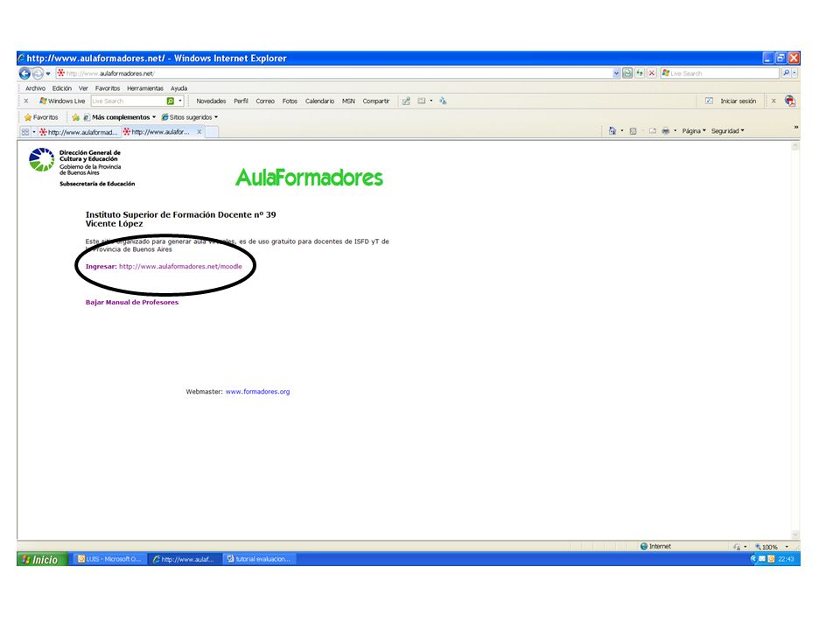Open the tab list dropdown arrow
The height and width of the screenshot is (630, 840).
pos(34,132)
